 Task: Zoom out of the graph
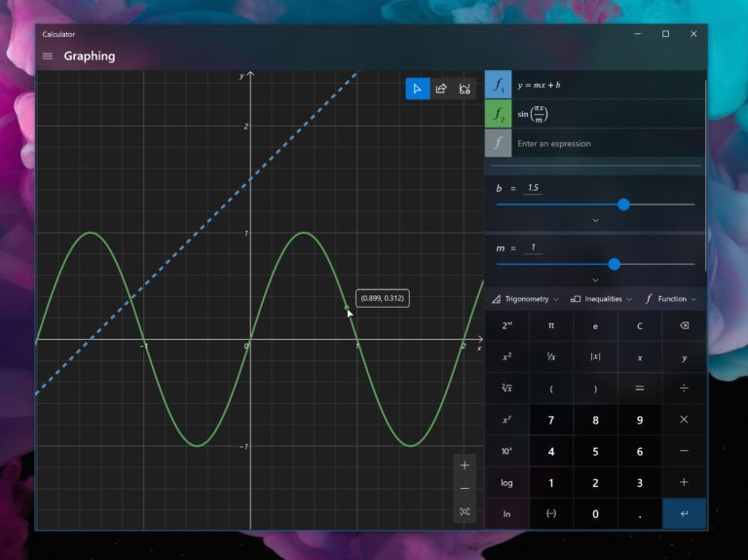pyautogui.click(x=465, y=488)
